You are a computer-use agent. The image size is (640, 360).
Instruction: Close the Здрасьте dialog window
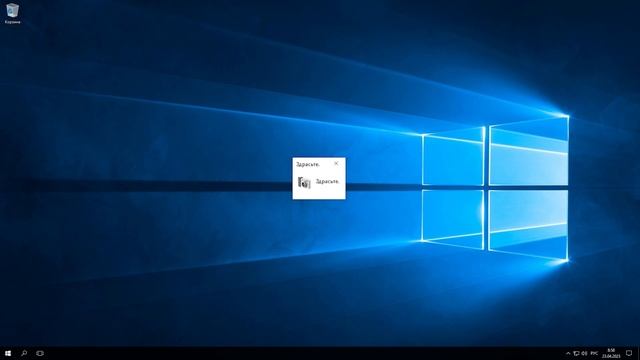click(336, 163)
